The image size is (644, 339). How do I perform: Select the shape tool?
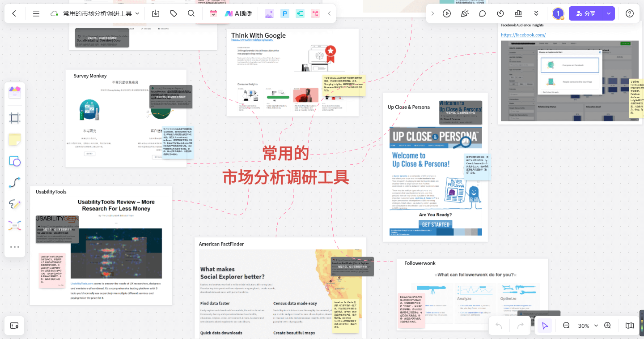point(15,161)
